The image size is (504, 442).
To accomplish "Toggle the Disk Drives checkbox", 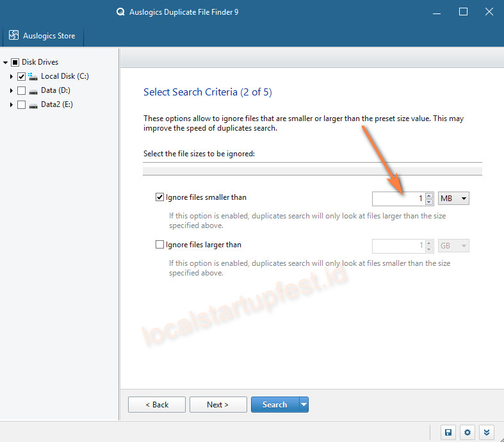I will point(15,62).
